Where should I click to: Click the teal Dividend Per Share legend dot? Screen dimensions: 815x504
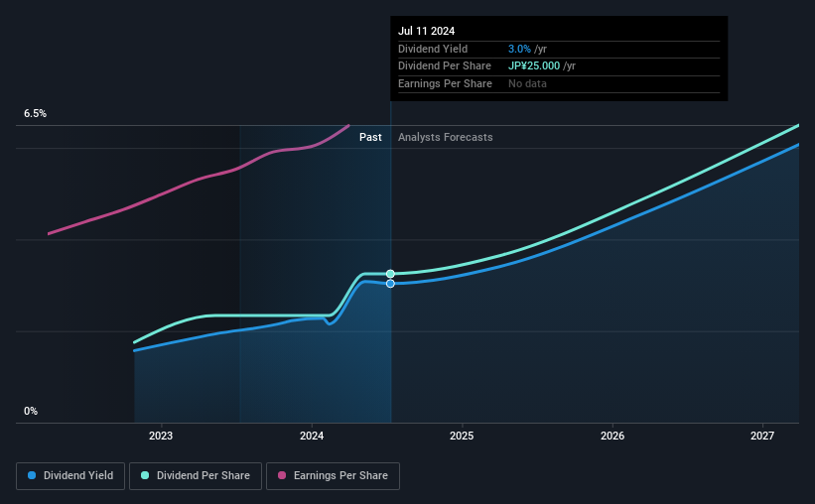pyautogui.click(x=145, y=475)
